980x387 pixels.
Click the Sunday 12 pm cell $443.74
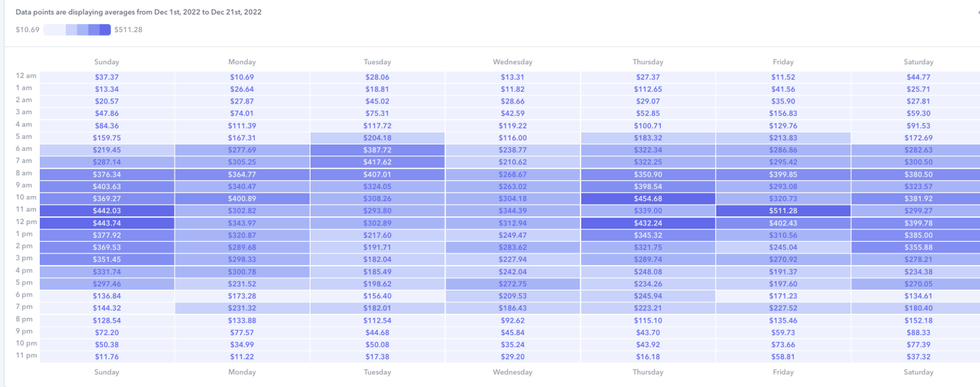[107, 223]
